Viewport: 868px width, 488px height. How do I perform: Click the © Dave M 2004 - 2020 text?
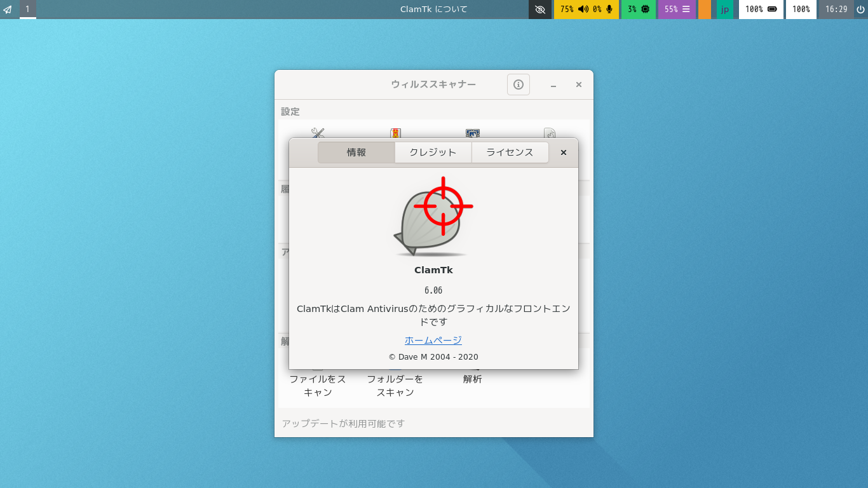tap(433, 357)
